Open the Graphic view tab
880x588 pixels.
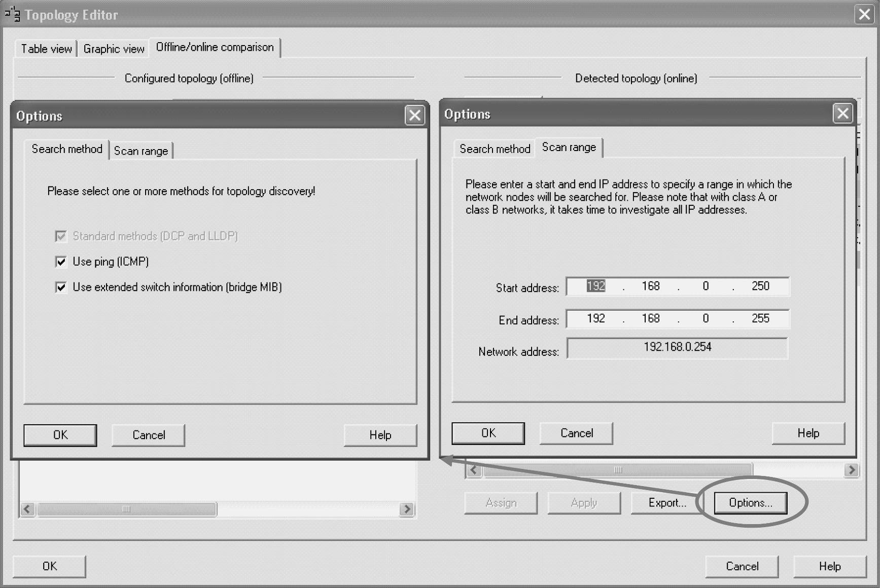(114, 49)
